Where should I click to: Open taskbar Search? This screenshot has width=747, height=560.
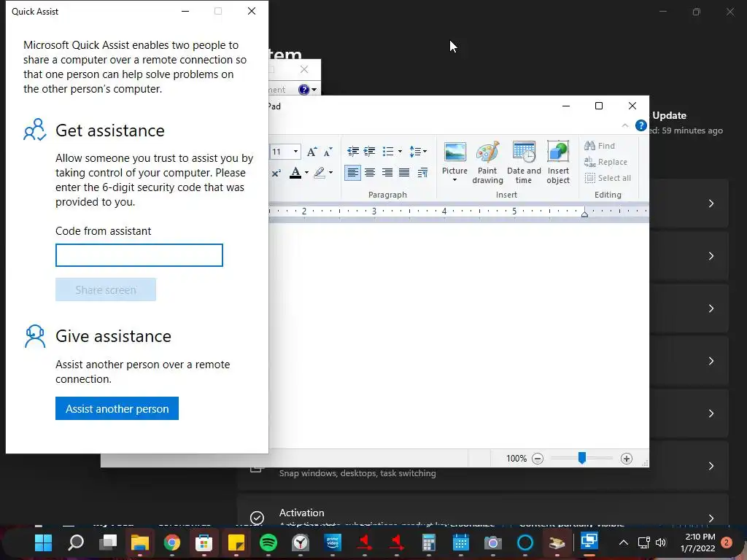pos(76,542)
